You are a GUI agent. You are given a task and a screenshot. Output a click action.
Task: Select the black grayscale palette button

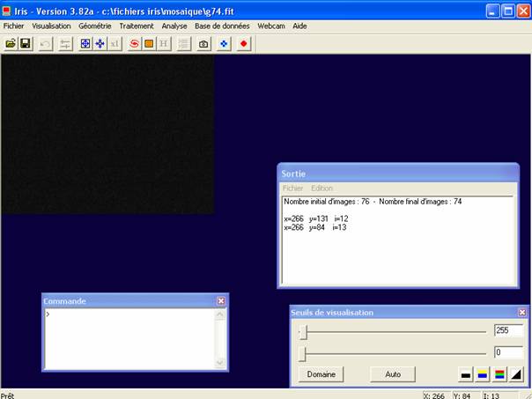pos(466,374)
